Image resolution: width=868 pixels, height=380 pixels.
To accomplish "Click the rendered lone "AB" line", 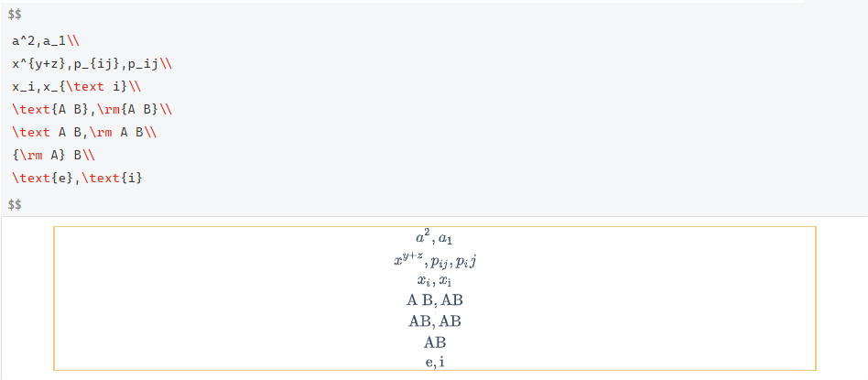I will coord(434,342).
